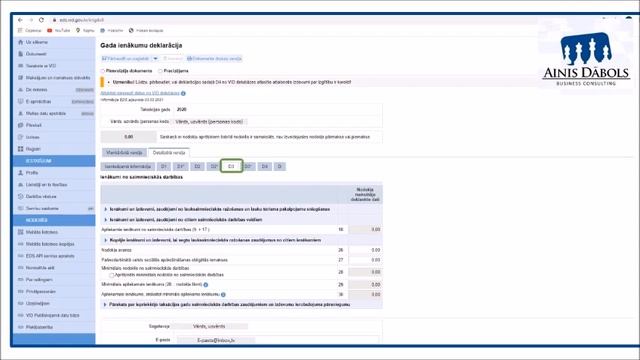Screen dimensions: 640x360
Task: Click the link to refresh data from VID datubāzes
Action: 140,93
